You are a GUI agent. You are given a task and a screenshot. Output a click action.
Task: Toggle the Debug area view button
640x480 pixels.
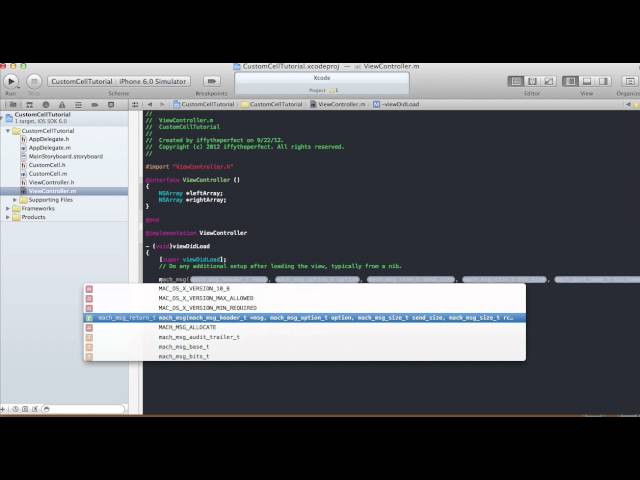587,81
